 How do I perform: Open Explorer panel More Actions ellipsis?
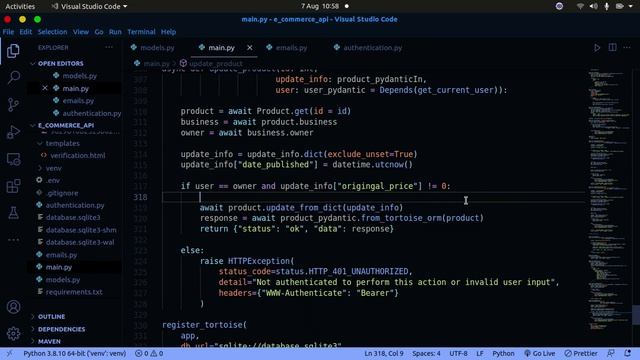point(109,47)
